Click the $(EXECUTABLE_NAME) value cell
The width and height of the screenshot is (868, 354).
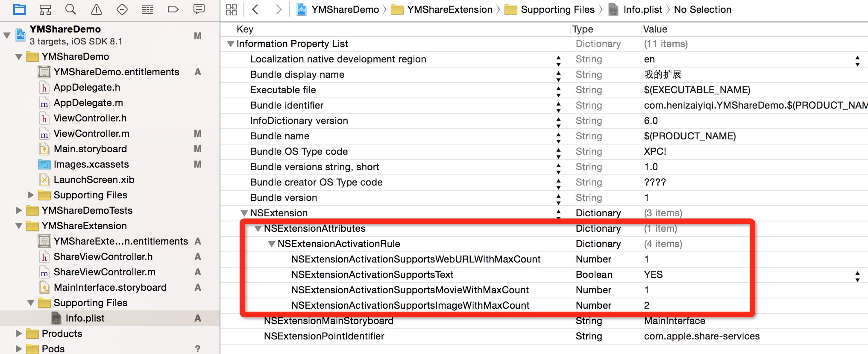point(697,90)
